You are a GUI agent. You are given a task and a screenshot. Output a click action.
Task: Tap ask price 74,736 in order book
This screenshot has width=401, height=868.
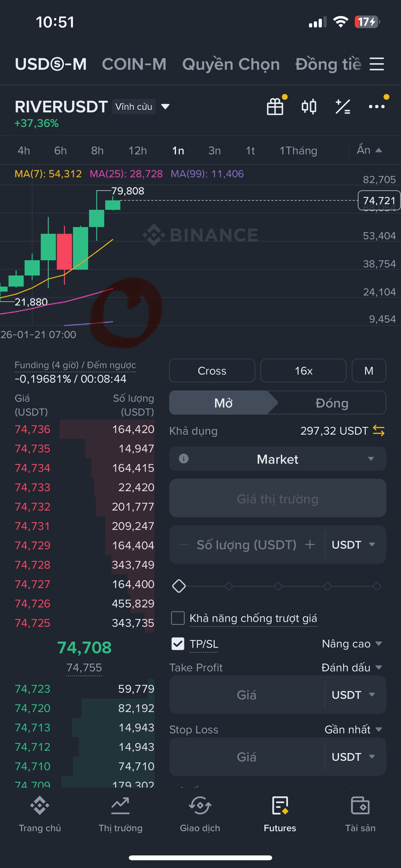pos(32,429)
